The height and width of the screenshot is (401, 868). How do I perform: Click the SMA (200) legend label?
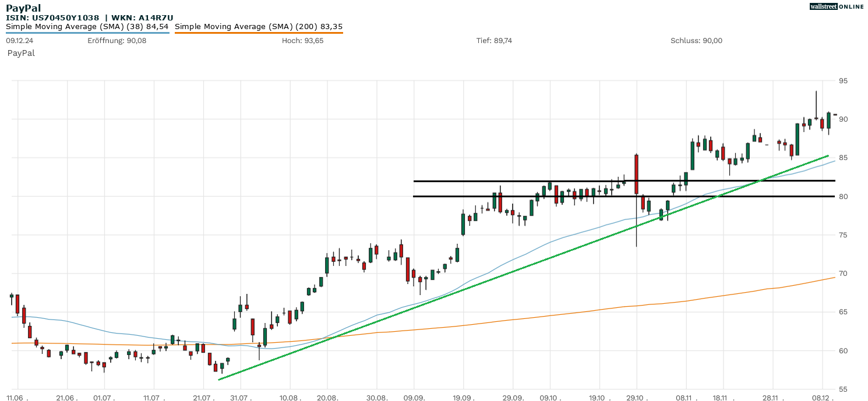(259, 26)
